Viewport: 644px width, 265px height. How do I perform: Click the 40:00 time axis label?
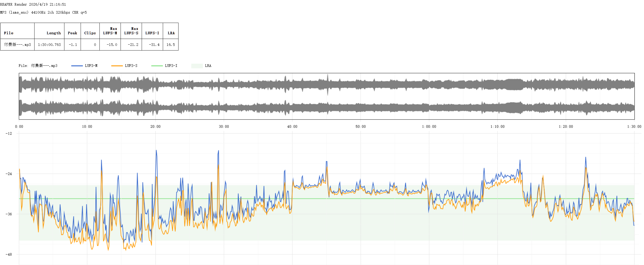tap(292, 127)
